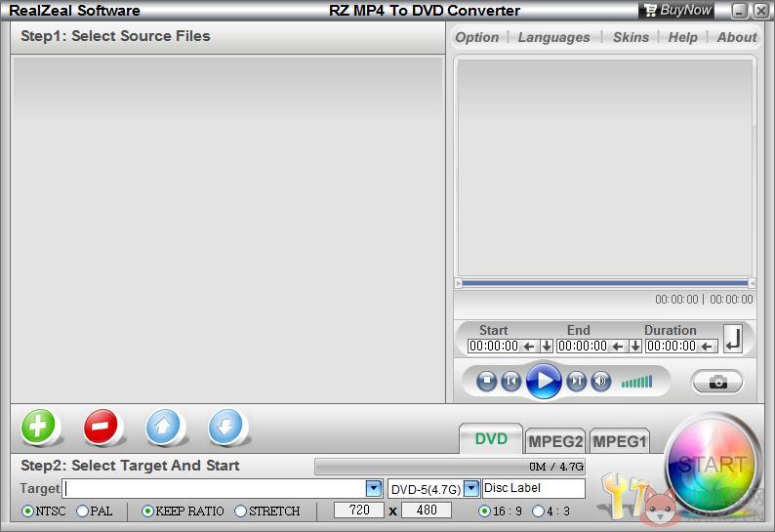775x532 pixels.
Task: Open the Help menu
Action: click(682, 37)
